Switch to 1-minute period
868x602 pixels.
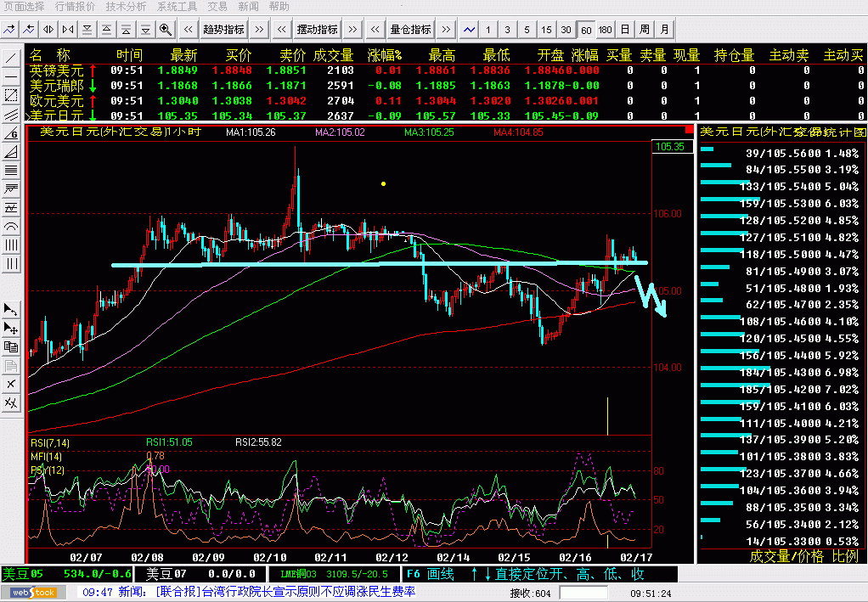(488, 30)
